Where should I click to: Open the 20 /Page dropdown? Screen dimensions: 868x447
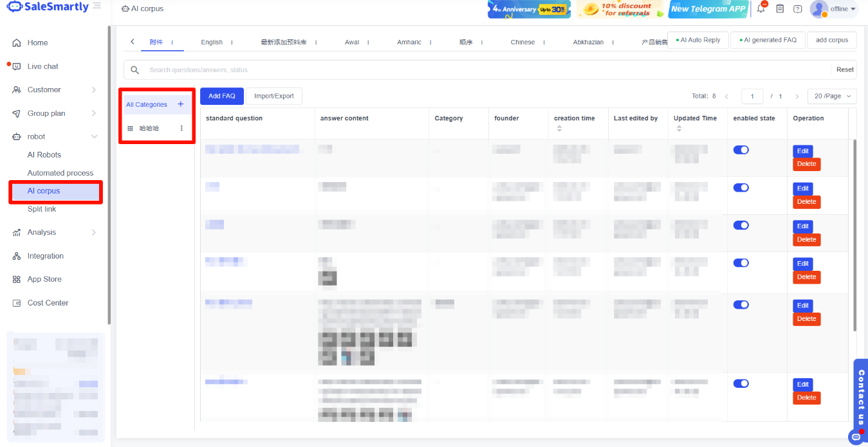[x=831, y=96]
